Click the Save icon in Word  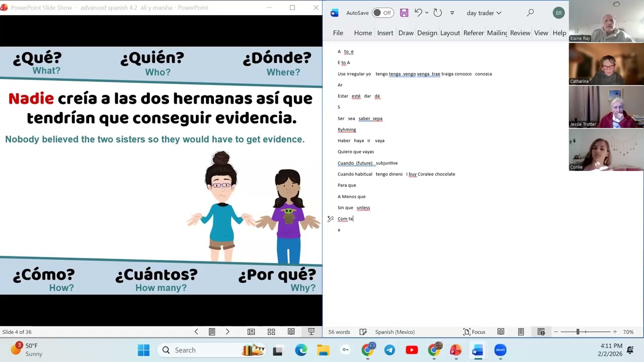pyautogui.click(x=404, y=13)
